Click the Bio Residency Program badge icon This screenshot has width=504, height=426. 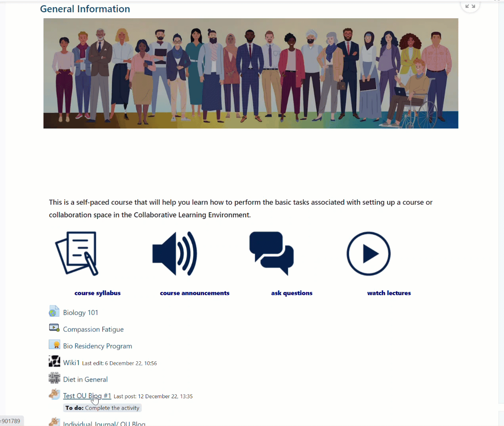tap(54, 345)
